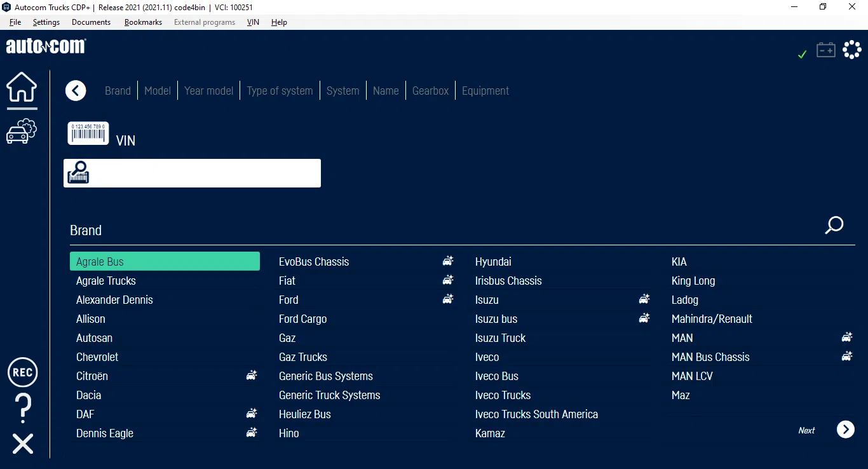Click the dotted circle settings icon
The width and height of the screenshot is (868, 469).
point(851,50)
